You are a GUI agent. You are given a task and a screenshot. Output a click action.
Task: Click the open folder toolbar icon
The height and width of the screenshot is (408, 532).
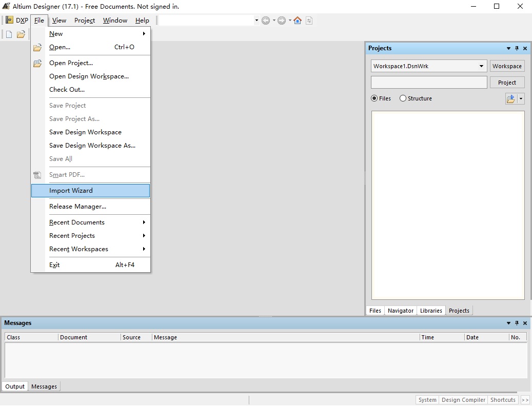pyautogui.click(x=21, y=34)
